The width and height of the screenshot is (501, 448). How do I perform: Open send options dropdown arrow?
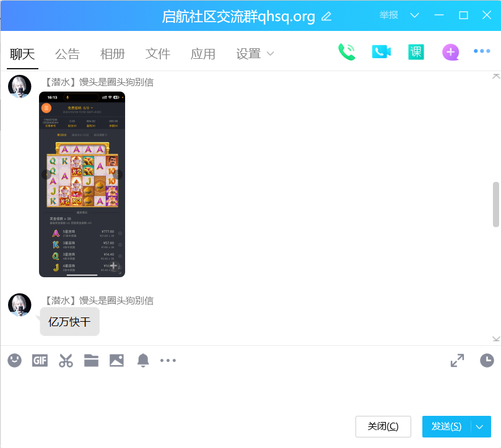tap(479, 426)
